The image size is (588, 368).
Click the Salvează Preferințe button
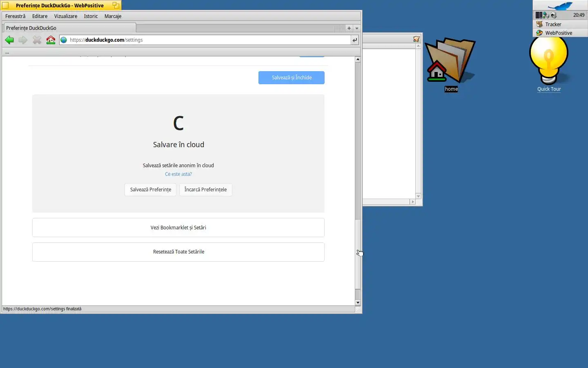[151, 190]
